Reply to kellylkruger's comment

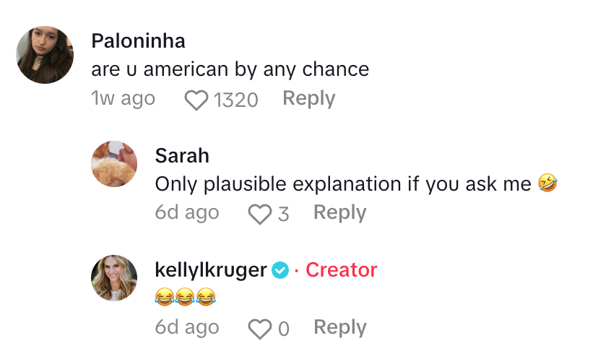point(339,328)
